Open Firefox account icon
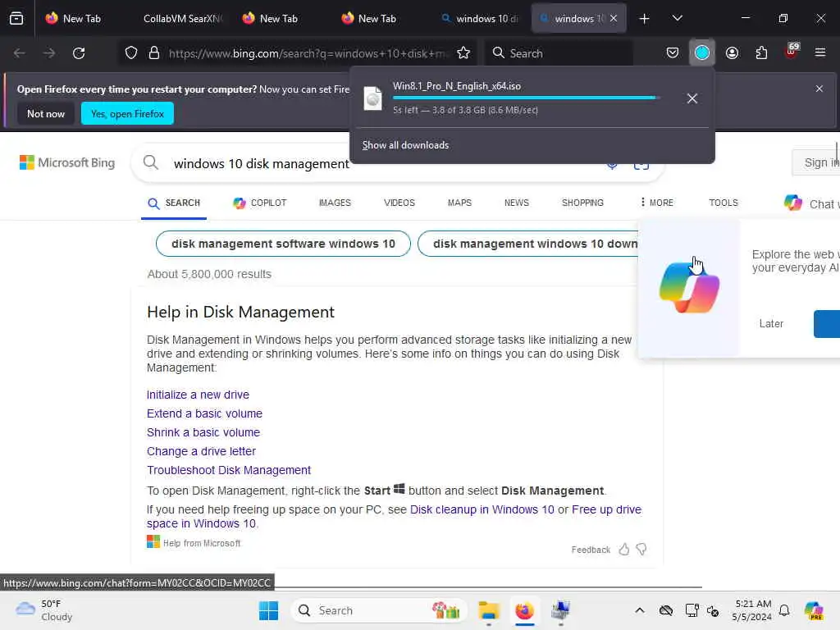Viewport: 840px width, 630px height. click(x=732, y=52)
